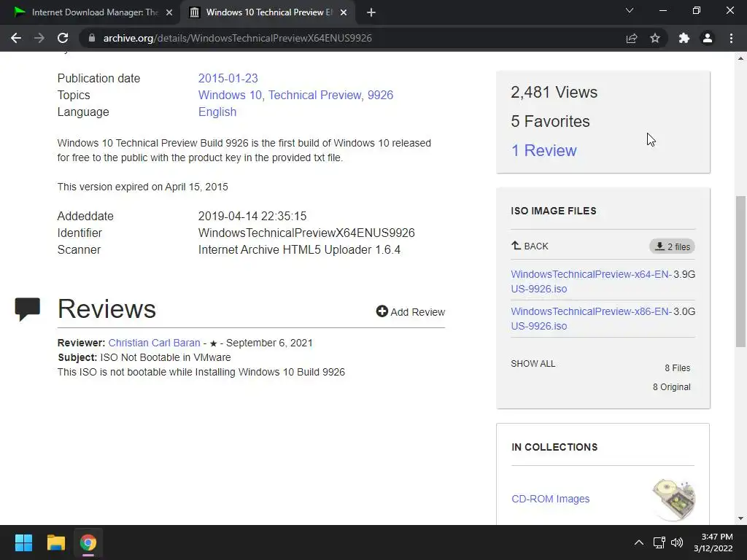Show hidden system tray icons
747x560 pixels.
[639, 542]
